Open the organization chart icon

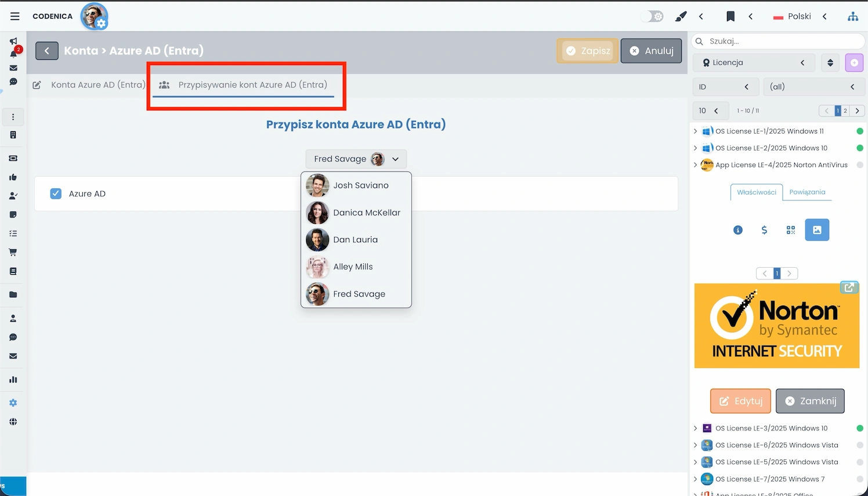pos(852,16)
